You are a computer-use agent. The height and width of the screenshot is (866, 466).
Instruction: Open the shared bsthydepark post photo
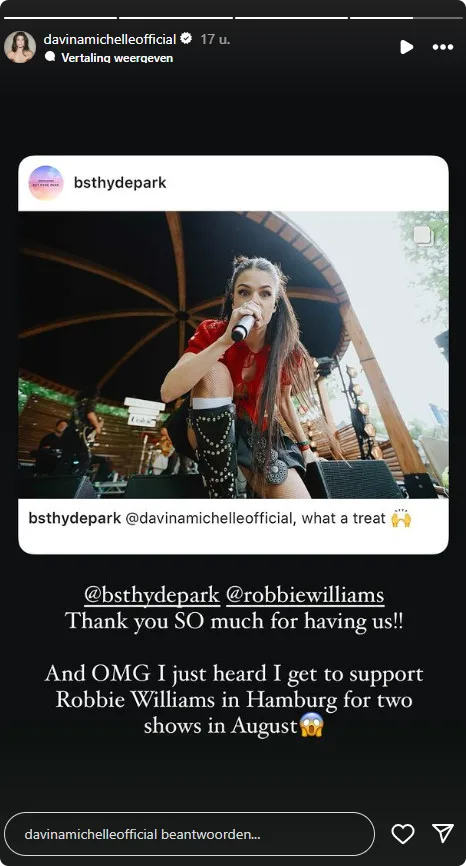[x=233, y=355]
